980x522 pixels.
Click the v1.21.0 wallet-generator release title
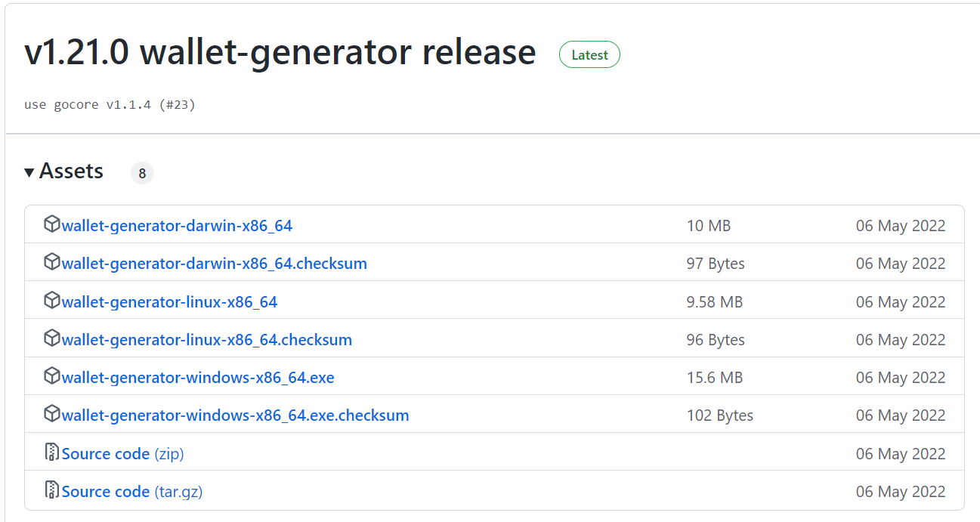[280, 53]
